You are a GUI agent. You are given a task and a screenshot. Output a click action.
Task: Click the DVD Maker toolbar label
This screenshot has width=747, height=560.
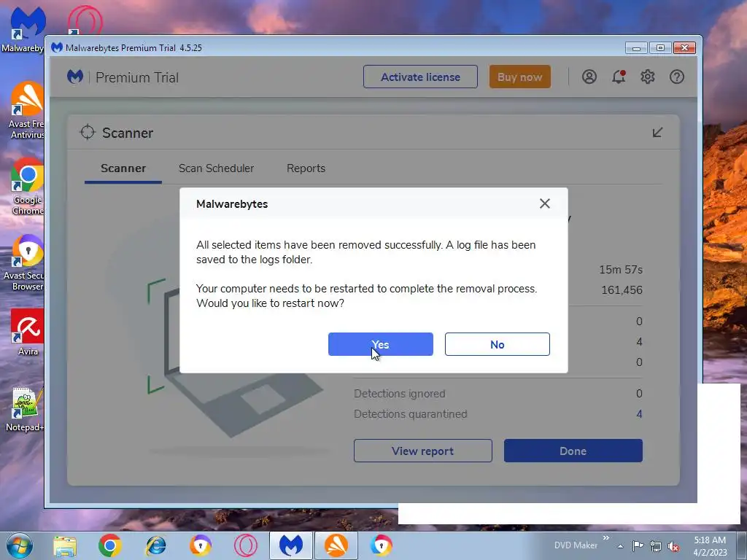[576, 545]
